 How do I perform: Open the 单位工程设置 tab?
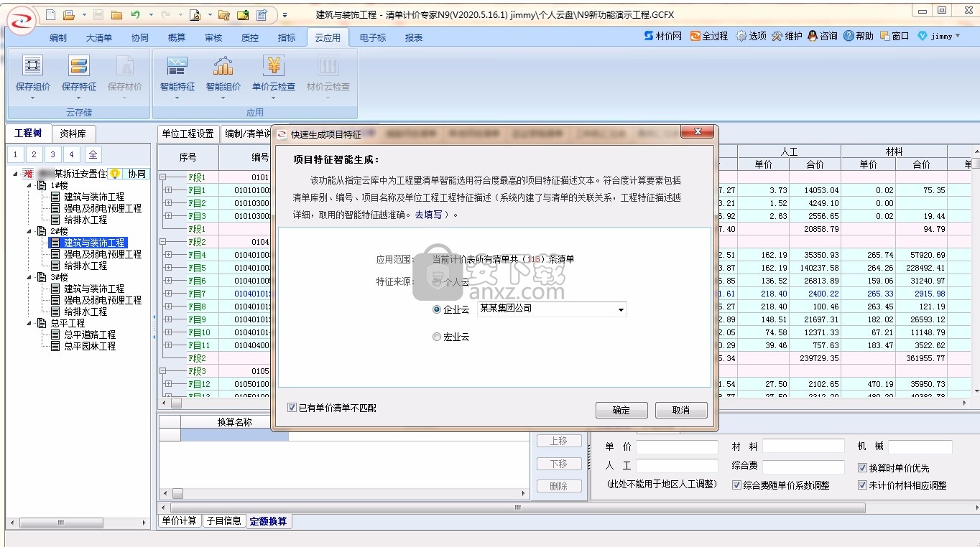point(188,134)
